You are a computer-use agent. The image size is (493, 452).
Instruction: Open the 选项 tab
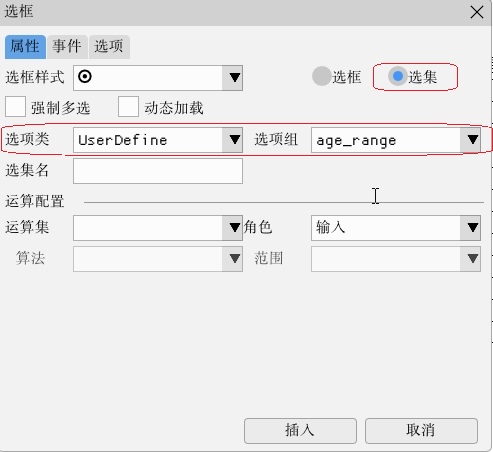coord(109,47)
